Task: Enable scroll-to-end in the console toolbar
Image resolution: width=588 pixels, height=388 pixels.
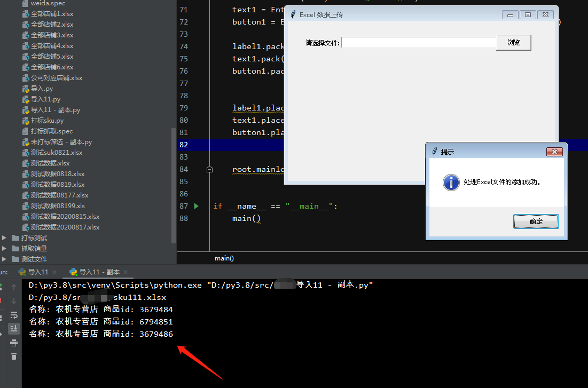Action: 14,328
